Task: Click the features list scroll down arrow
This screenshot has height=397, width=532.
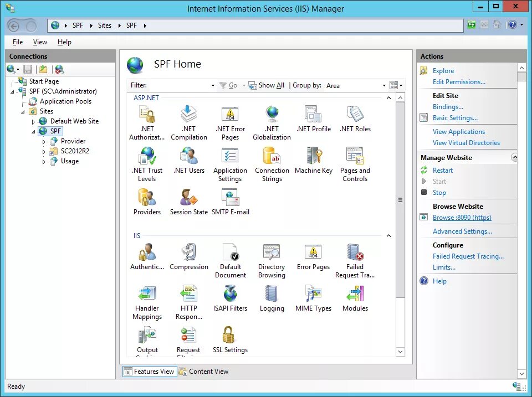Action: pyautogui.click(x=400, y=352)
